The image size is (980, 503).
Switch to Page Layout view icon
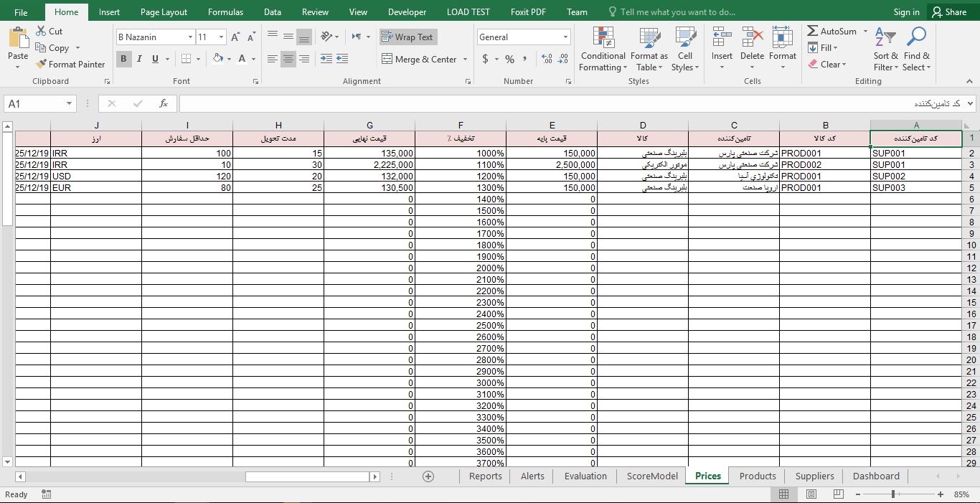tap(811, 494)
